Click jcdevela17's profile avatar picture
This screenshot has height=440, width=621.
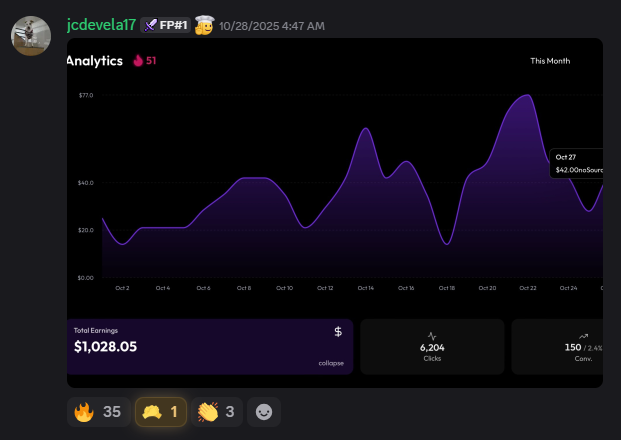(x=31, y=36)
